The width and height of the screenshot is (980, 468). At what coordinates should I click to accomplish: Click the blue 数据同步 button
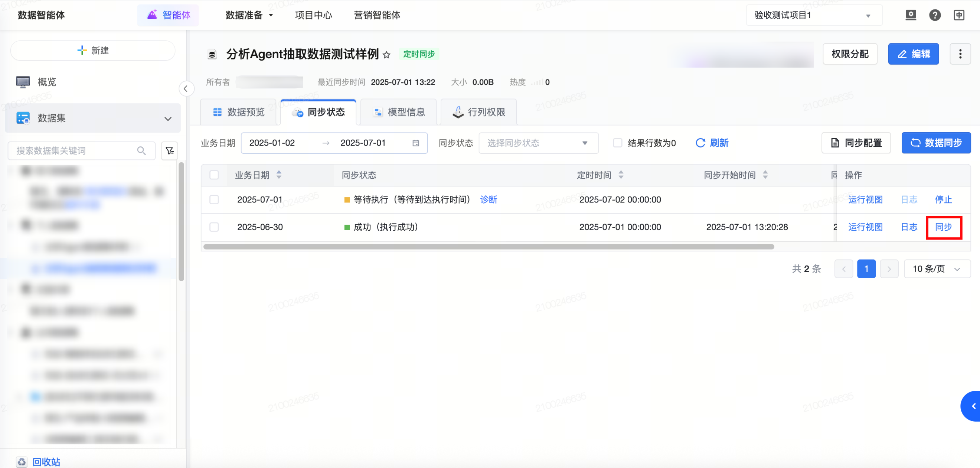(x=935, y=143)
